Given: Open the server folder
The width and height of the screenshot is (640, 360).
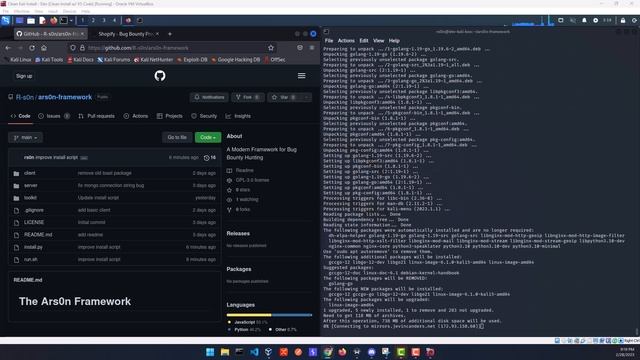Looking at the screenshot, I should (x=31, y=185).
